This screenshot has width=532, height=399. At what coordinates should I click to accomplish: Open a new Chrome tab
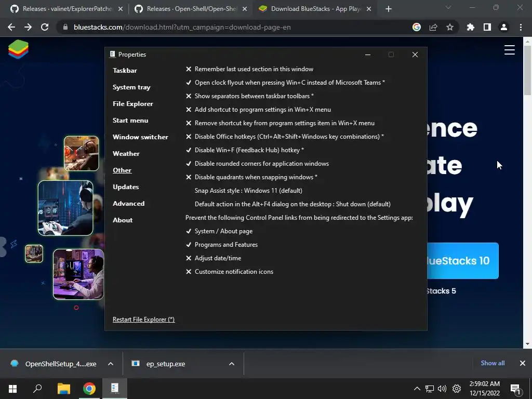coord(389,9)
